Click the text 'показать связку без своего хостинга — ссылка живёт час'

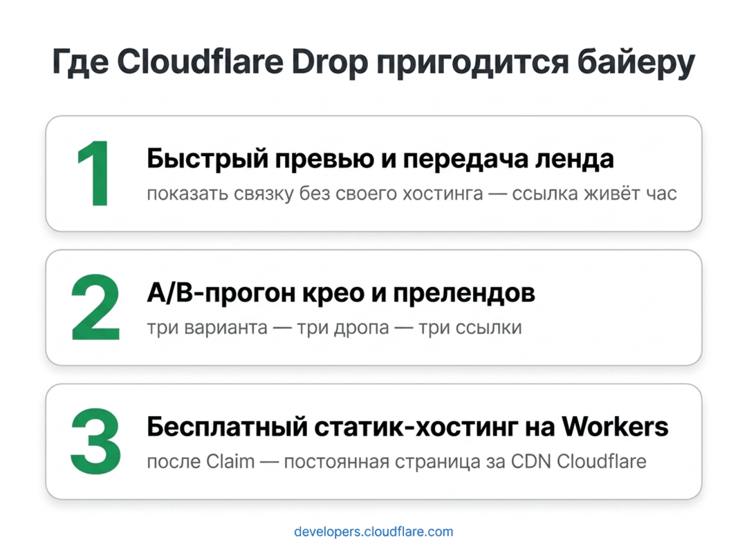(412, 194)
